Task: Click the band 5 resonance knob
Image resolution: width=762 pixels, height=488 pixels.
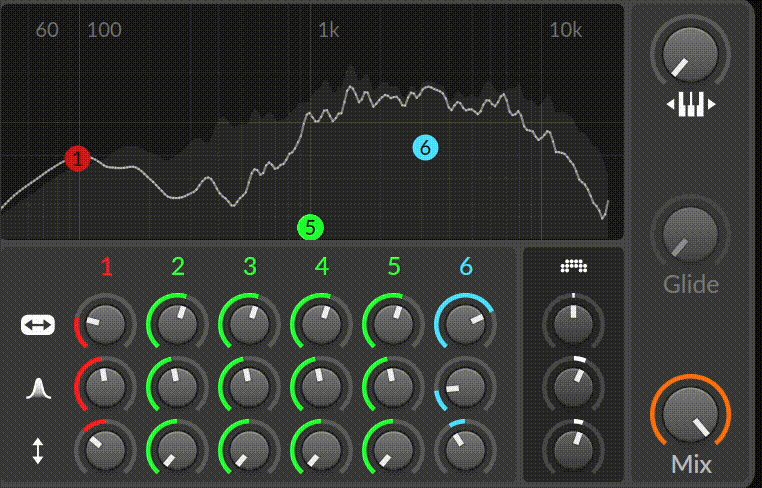Action: click(x=393, y=387)
